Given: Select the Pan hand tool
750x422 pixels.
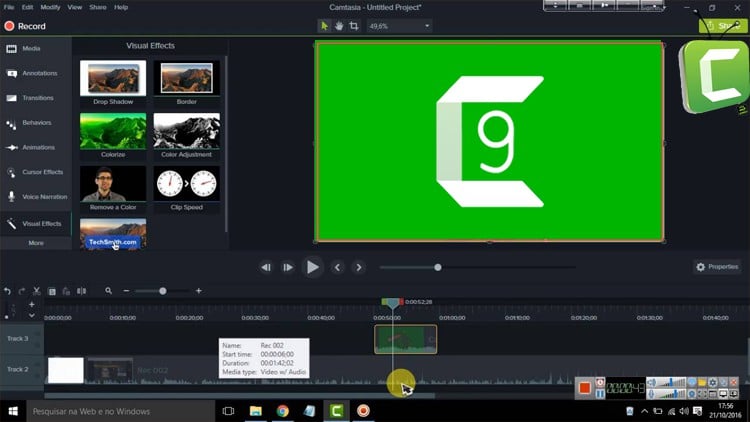Looking at the screenshot, I should [339, 26].
